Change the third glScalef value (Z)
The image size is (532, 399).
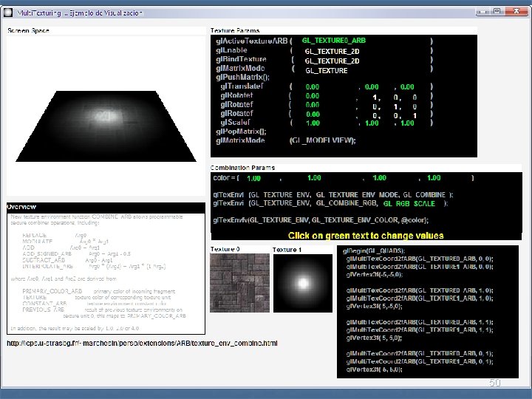pyautogui.click(x=407, y=123)
